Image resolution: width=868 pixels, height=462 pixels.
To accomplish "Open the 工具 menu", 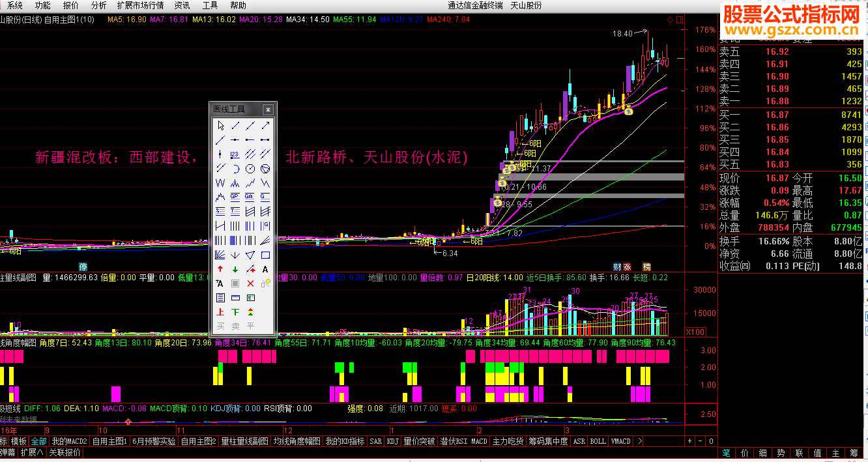I will pos(210,5).
